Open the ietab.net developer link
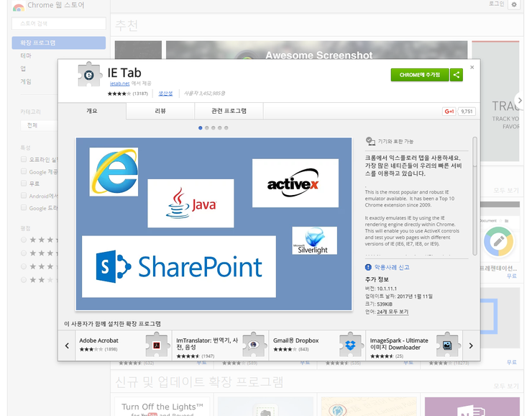Viewport: 532px width, 416px height. [119, 83]
